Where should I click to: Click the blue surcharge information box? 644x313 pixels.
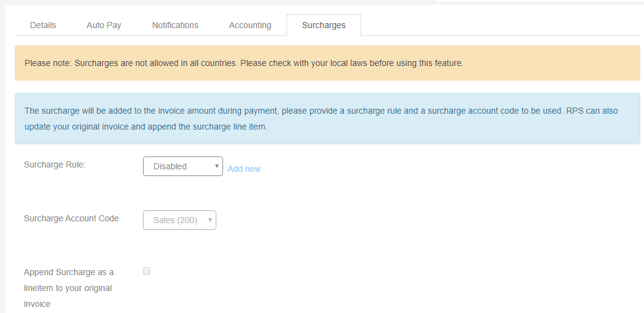327,119
